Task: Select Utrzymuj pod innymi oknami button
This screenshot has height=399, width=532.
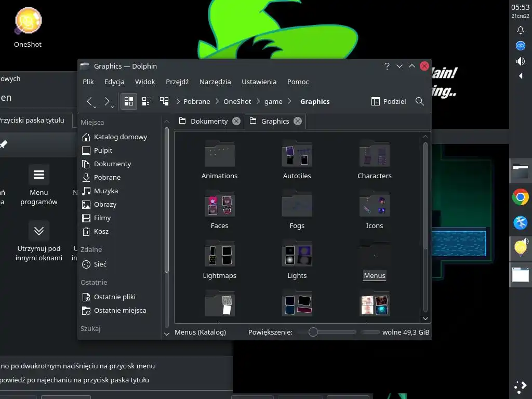Action: tap(38, 241)
